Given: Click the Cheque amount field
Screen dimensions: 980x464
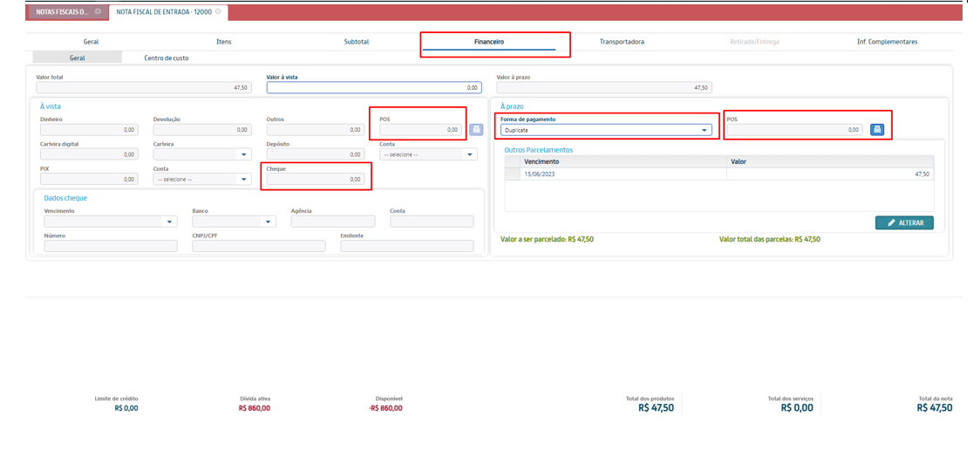Looking at the screenshot, I should 315,179.
